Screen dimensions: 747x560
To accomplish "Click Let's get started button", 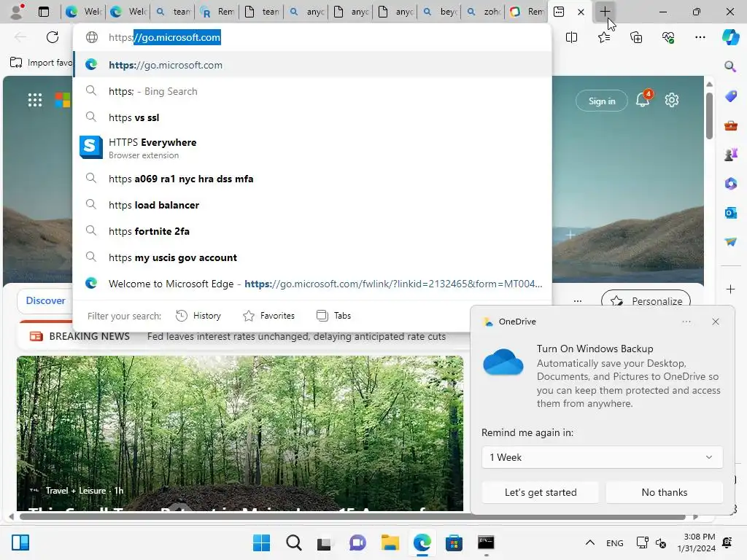I will coord(541,492).
